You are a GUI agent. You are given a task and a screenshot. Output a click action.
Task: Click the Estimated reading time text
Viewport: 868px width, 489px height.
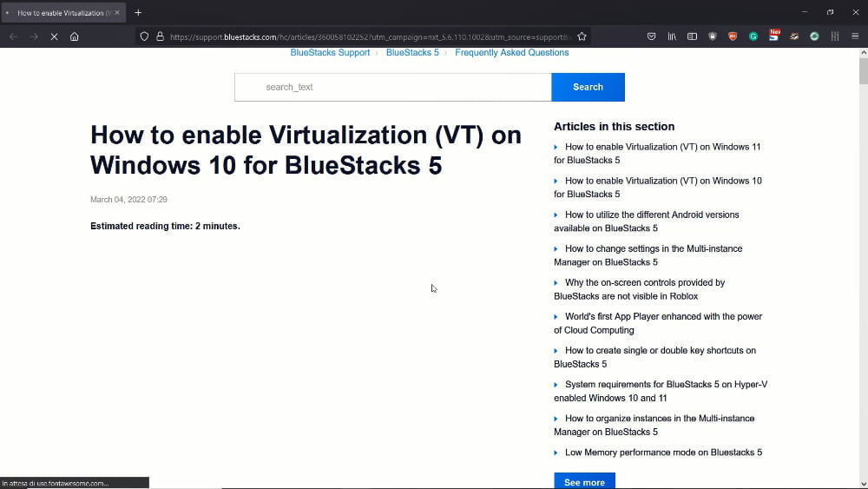[x=165, y=226]
